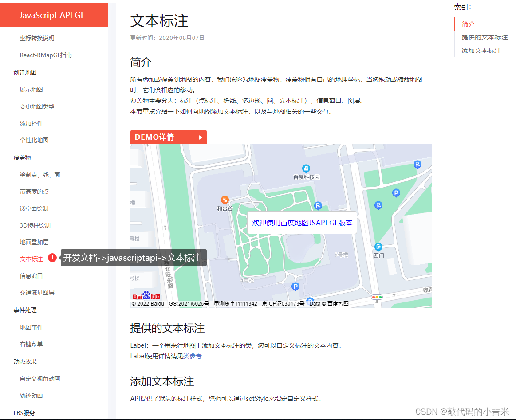Select 展示地图 in the sidebar
This screenshot has width=516, height=420.
[x=31, y=89]
